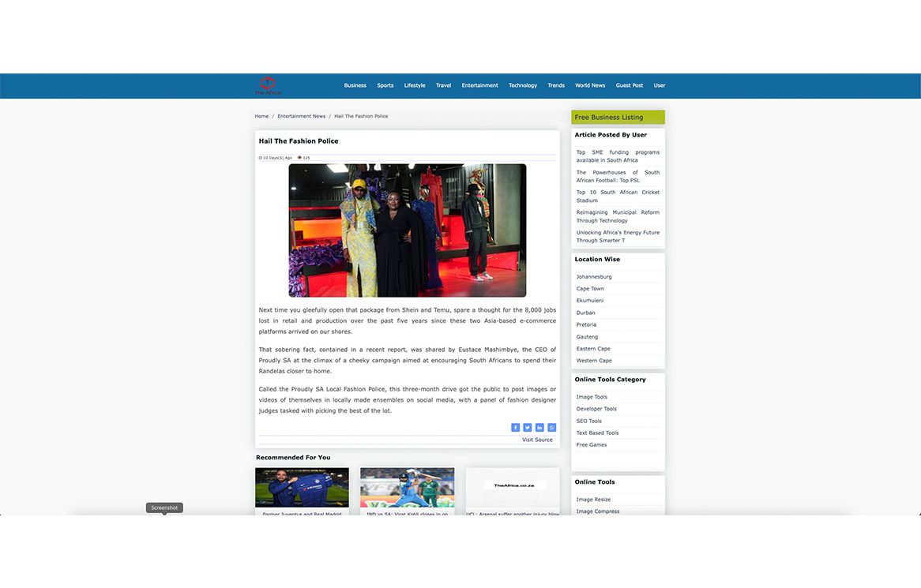Navigate to Entertainment News breadcrumb
Screen dimensions: 921x588
click(301, 116)
